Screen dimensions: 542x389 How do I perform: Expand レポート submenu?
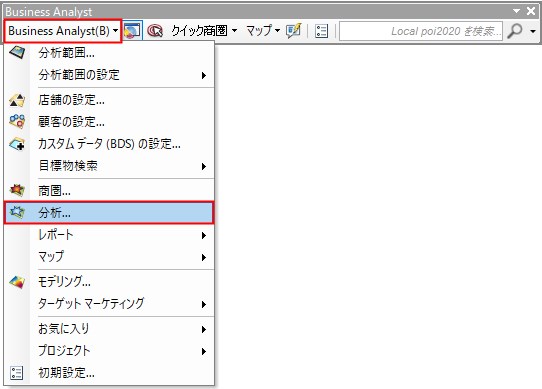[x=109, y=235]
